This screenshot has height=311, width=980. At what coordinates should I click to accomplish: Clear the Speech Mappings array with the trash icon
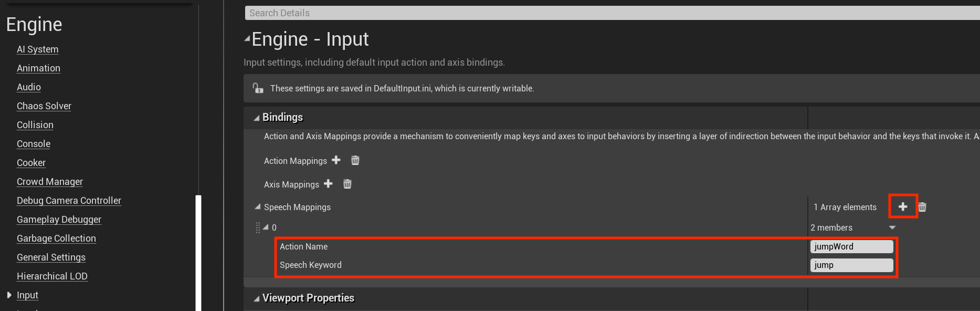(x=922, y=206)
